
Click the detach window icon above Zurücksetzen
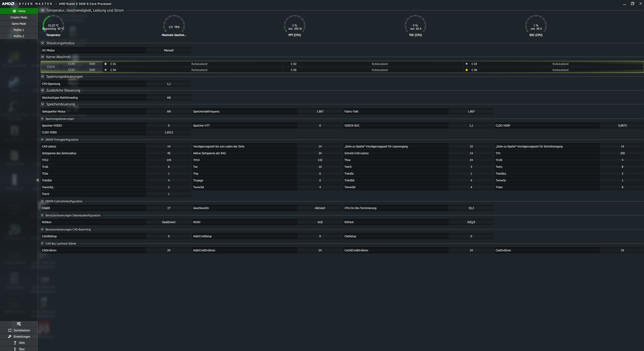19,324
